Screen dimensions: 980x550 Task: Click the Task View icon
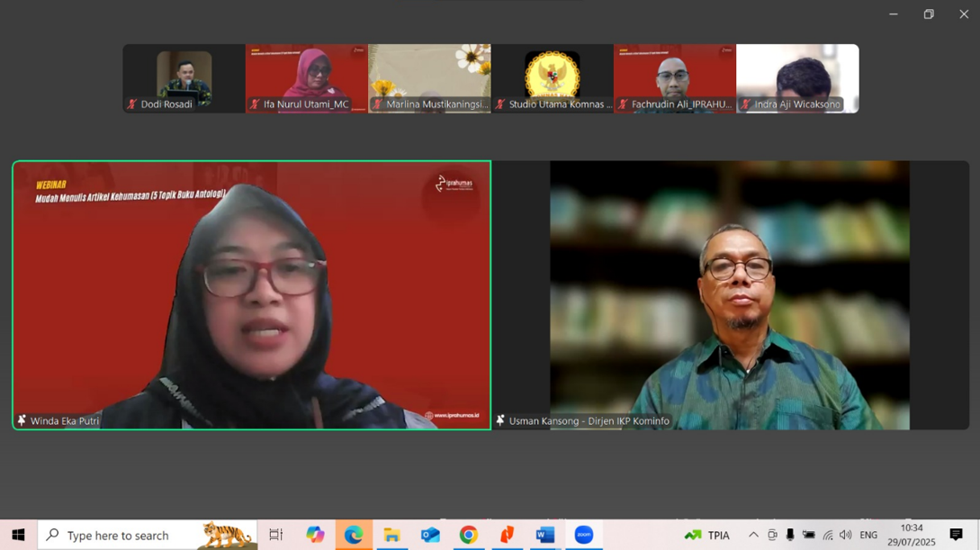pos(276,535)
